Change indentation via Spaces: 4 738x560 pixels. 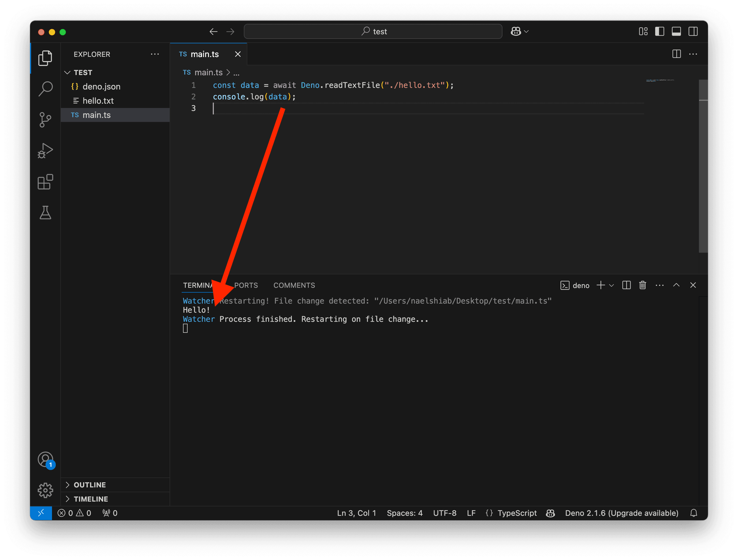pos(404,513)
